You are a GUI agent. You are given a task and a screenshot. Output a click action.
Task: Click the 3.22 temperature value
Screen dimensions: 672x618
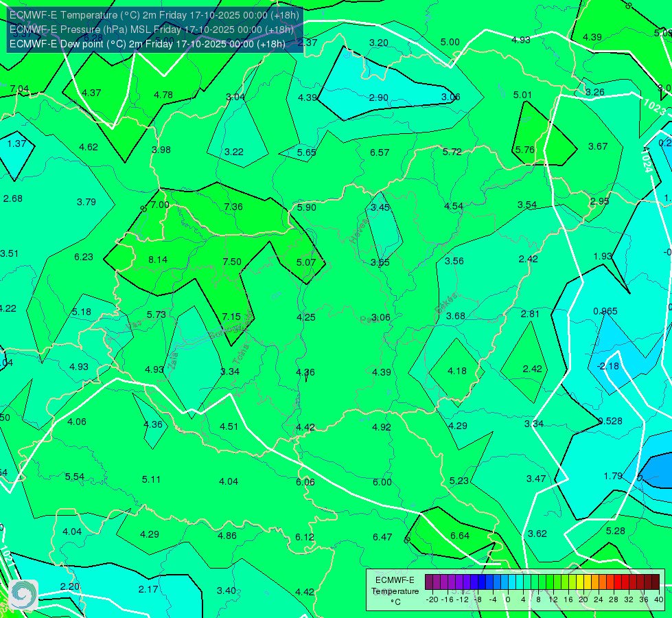click(x=233, y=152)
